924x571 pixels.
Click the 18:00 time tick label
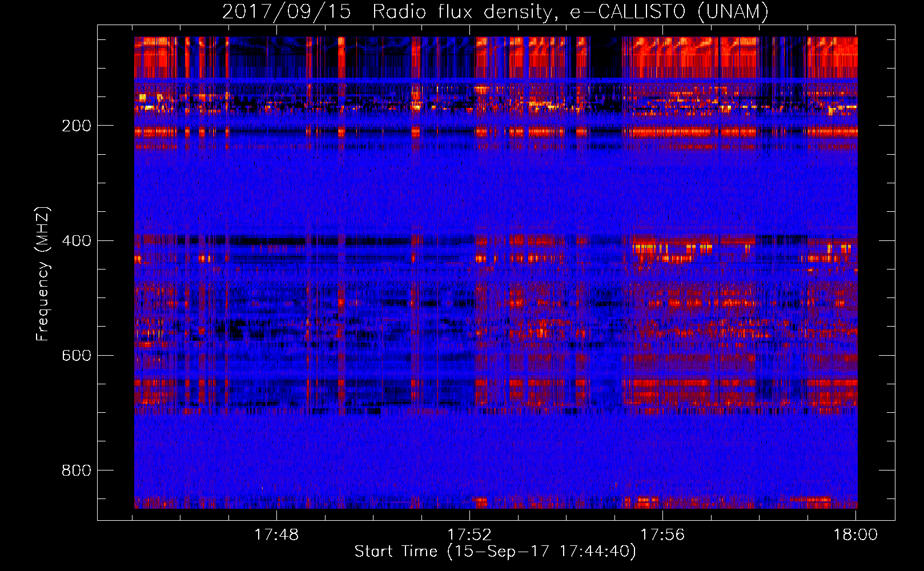[855, 534]
